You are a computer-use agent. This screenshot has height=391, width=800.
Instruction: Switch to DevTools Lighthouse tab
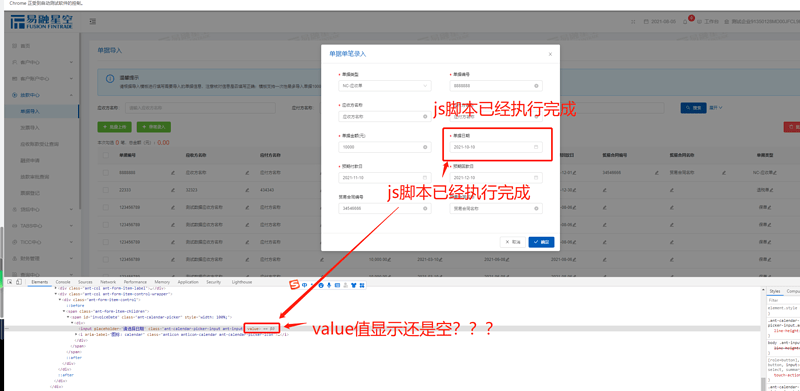(242, 282)
